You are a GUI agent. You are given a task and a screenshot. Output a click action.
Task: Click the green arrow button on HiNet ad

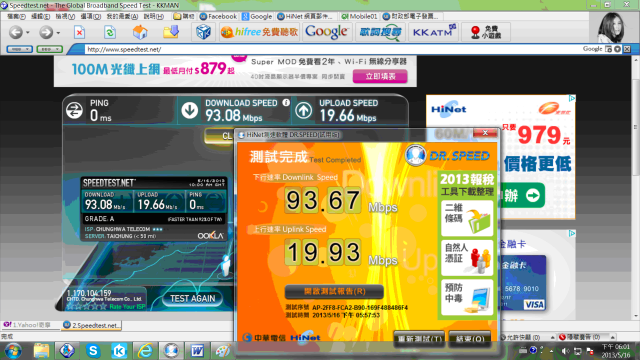coord(522,196)
